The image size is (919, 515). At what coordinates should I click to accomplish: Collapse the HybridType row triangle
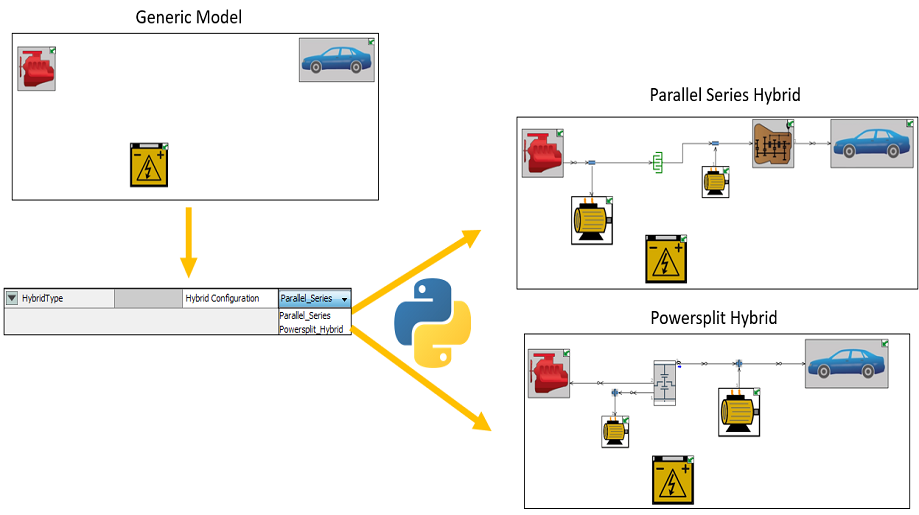pos(12,298)
